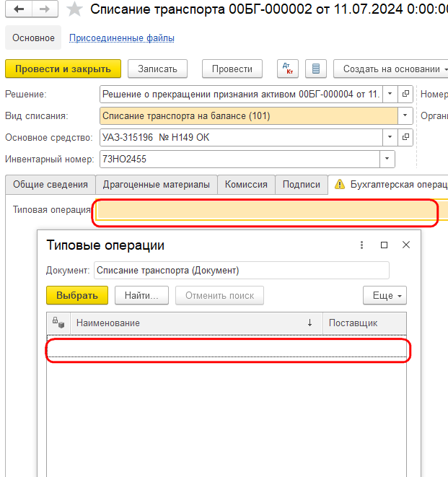This screenshot has height=477, width=448.
Task: Expand the Вид списания dropdown
Action: 405,115
